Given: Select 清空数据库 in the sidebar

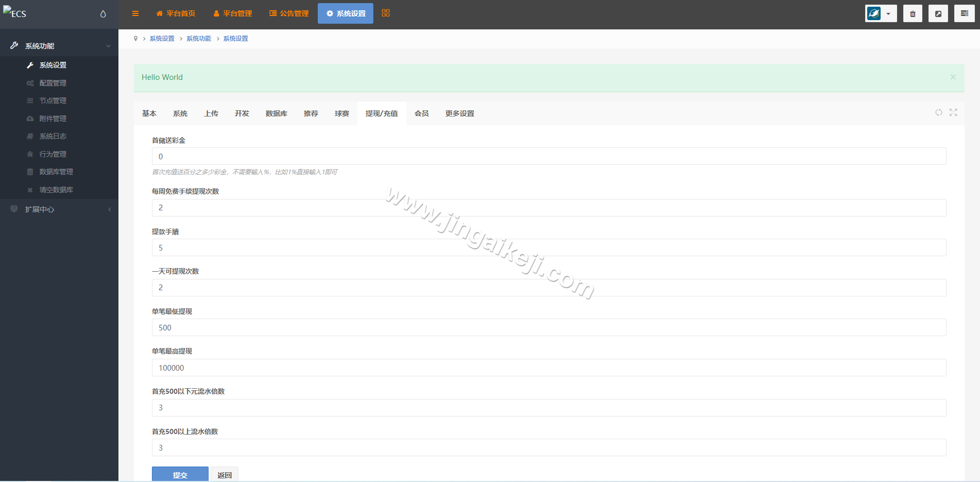Looking at the screenshot, I should coord(56,190).
